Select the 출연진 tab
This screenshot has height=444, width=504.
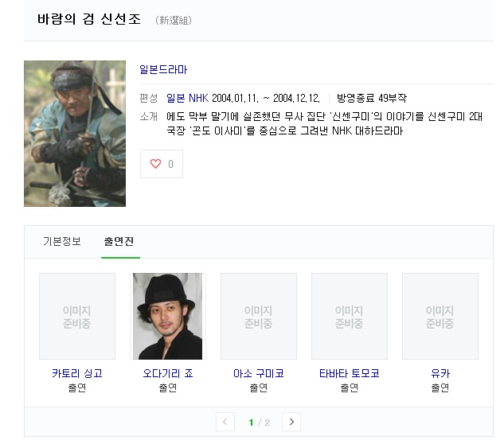119,242
